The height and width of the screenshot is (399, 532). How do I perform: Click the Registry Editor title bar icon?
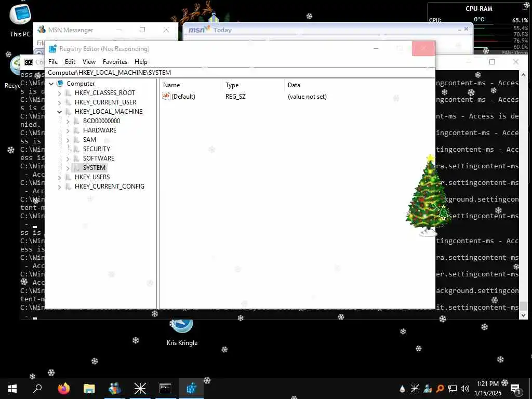click(x=52, y=49)
